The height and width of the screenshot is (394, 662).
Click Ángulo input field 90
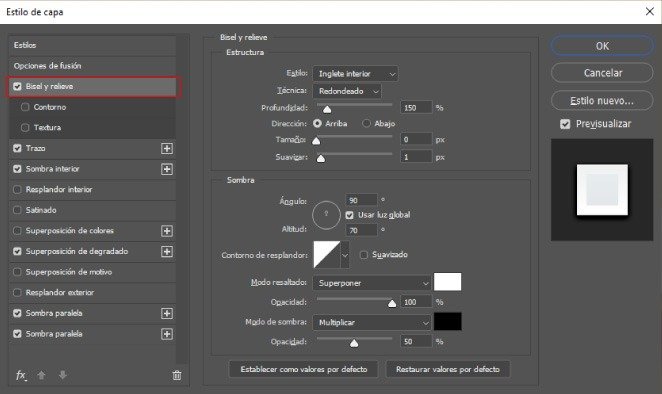coord(361,200)
